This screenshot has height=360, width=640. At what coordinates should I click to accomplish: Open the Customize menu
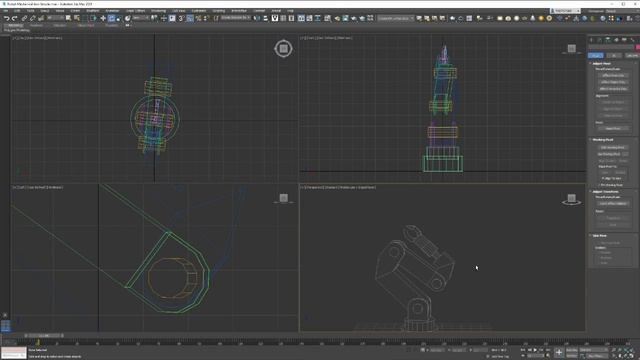(199, 11)
